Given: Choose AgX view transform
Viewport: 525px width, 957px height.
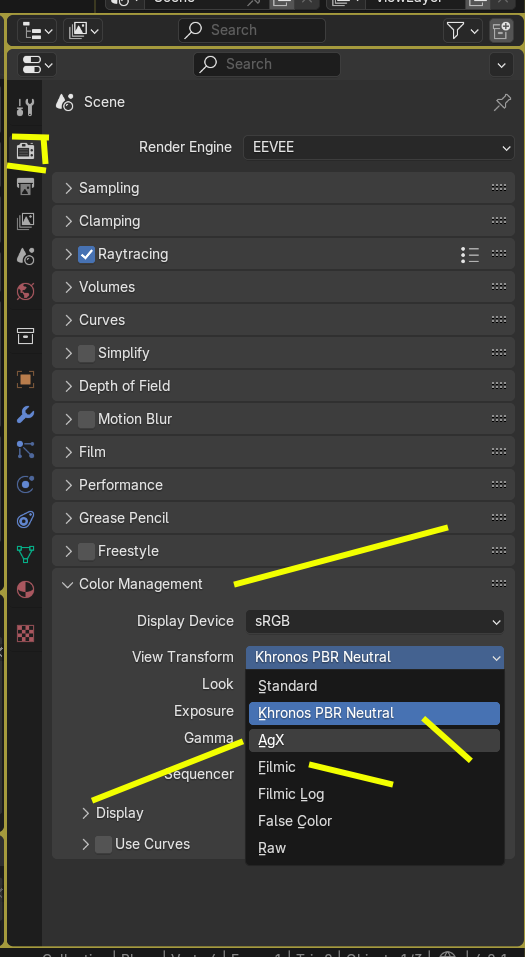Looking at the screenshot, I should [x=374, y=740].
